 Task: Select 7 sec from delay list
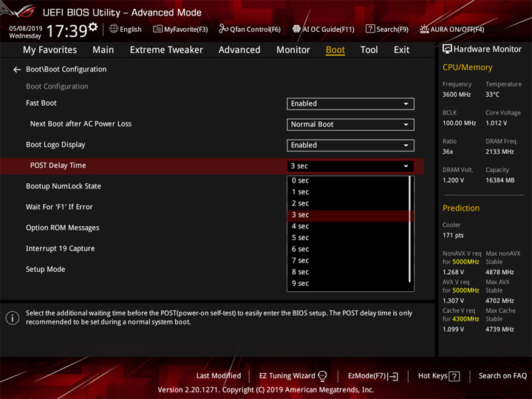[348, 261]
